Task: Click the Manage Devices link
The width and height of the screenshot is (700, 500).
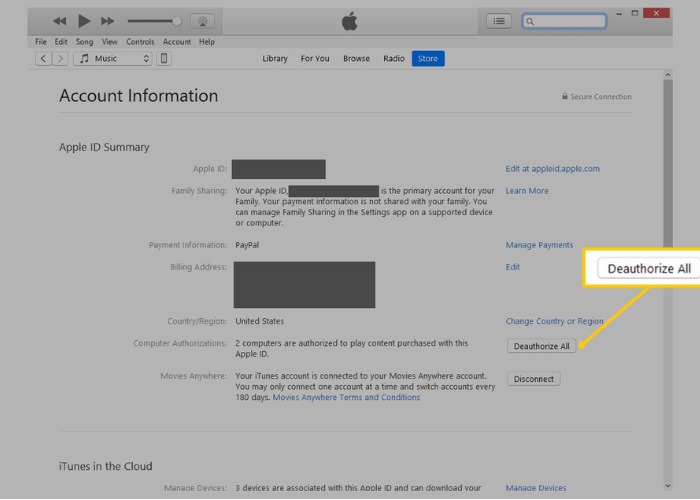Action: click(536, 488)
